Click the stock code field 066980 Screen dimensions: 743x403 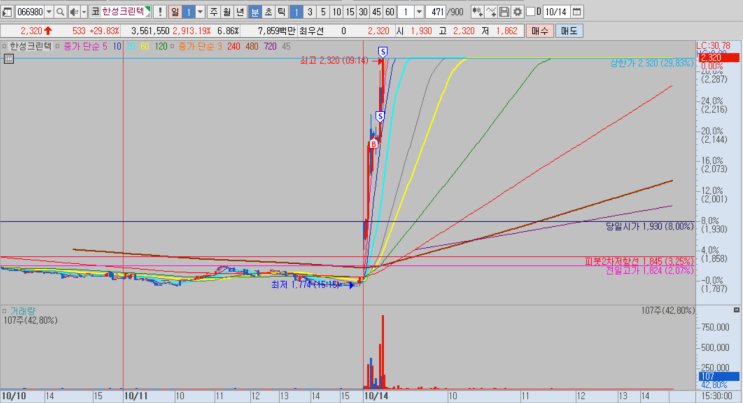click(30, 11)
